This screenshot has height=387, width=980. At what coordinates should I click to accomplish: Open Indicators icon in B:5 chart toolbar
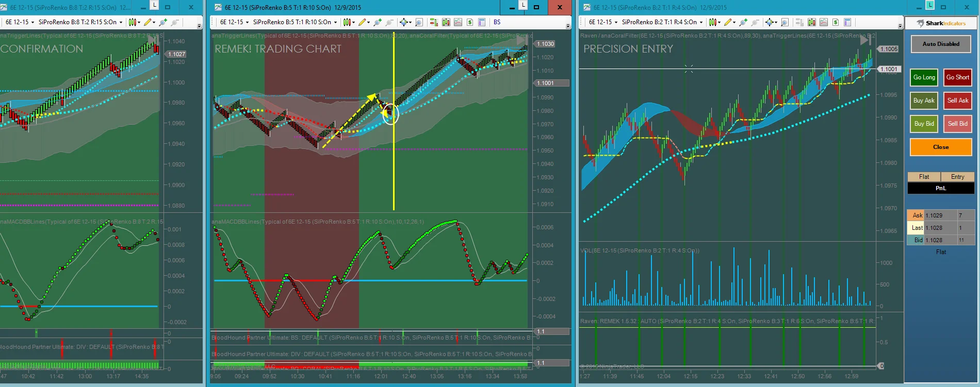coord(458,22)
